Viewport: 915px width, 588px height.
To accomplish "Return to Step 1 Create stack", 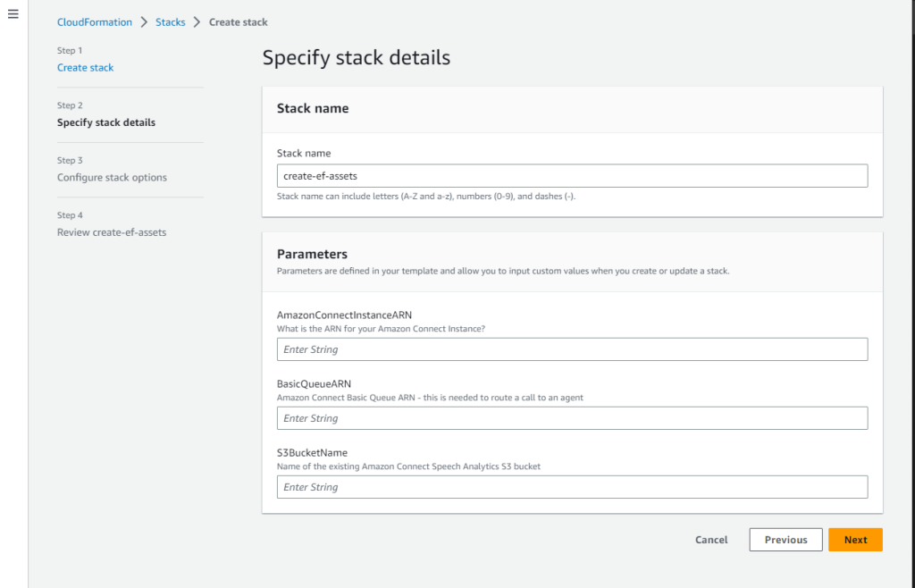I will 86,68.
